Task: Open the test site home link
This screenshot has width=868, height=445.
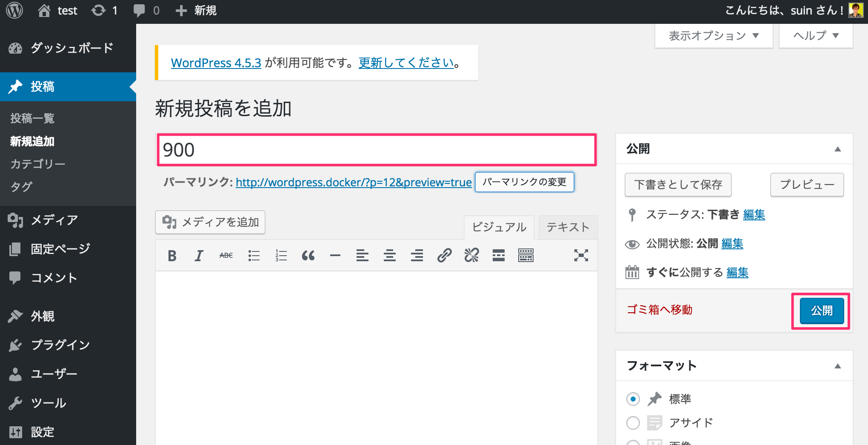Action: pyautogui.click(x=57, y=10)
